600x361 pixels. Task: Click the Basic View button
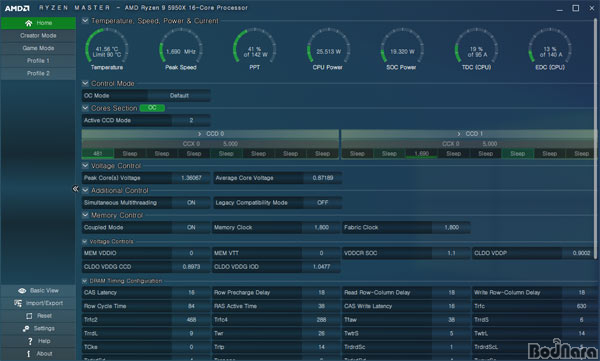[x=38, y=291]
